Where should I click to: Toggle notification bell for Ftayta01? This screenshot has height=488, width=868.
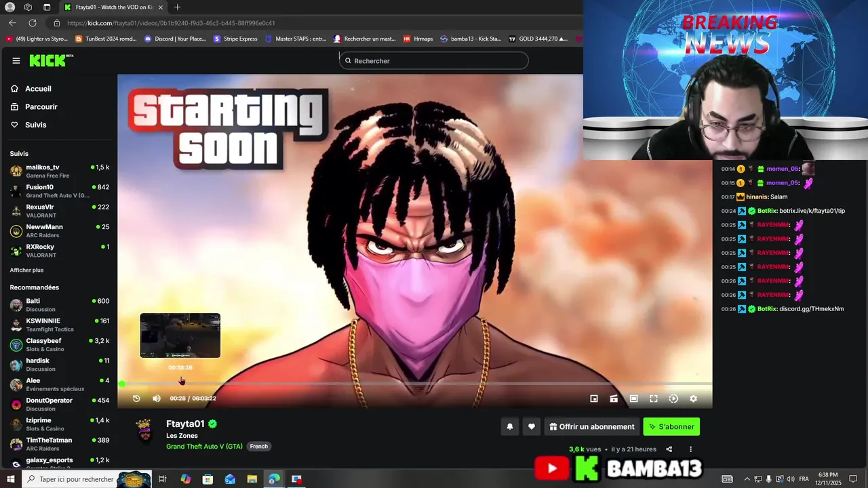point(510,426)
